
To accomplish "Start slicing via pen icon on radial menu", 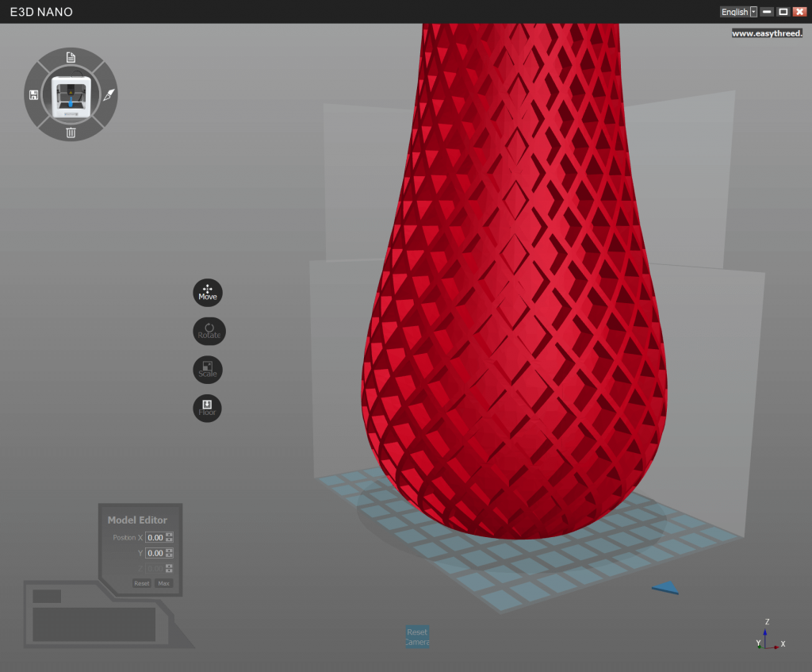I will click(x=109, y=94).
